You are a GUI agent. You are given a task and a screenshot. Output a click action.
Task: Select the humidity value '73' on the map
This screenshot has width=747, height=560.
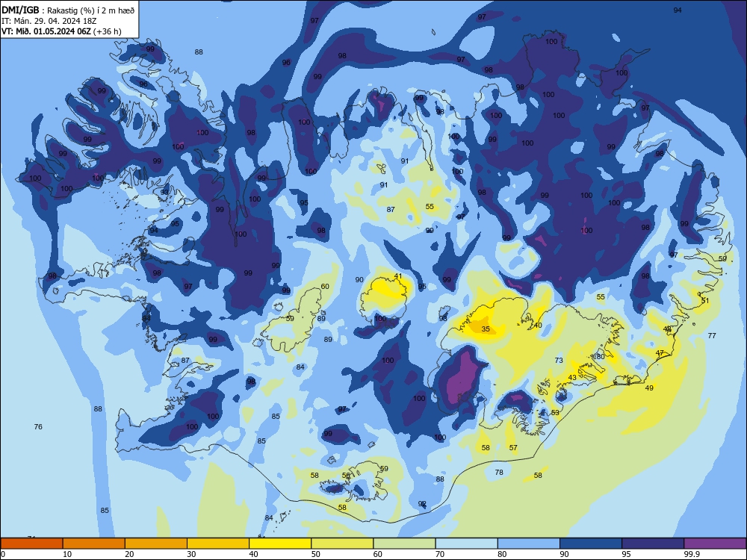pyautogui.click(x=559, y=361)
